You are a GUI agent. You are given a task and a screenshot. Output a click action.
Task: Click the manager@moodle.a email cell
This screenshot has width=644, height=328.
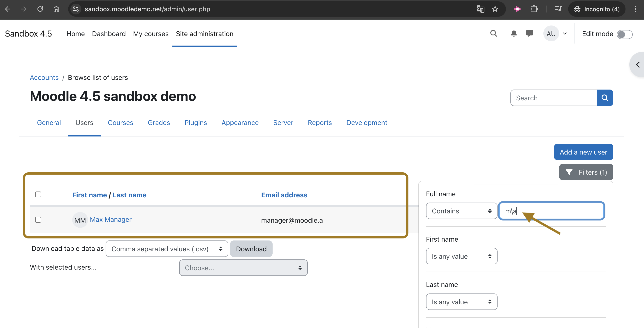point(292,220)
